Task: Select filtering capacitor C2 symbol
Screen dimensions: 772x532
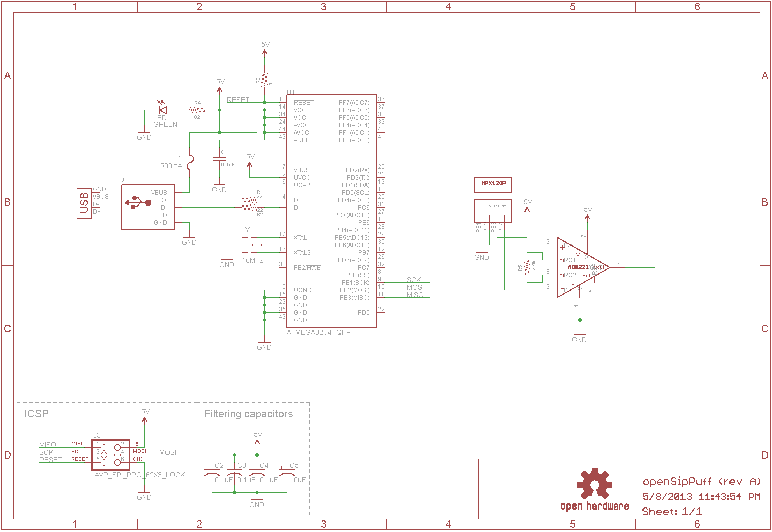Action: coord(212,472)
